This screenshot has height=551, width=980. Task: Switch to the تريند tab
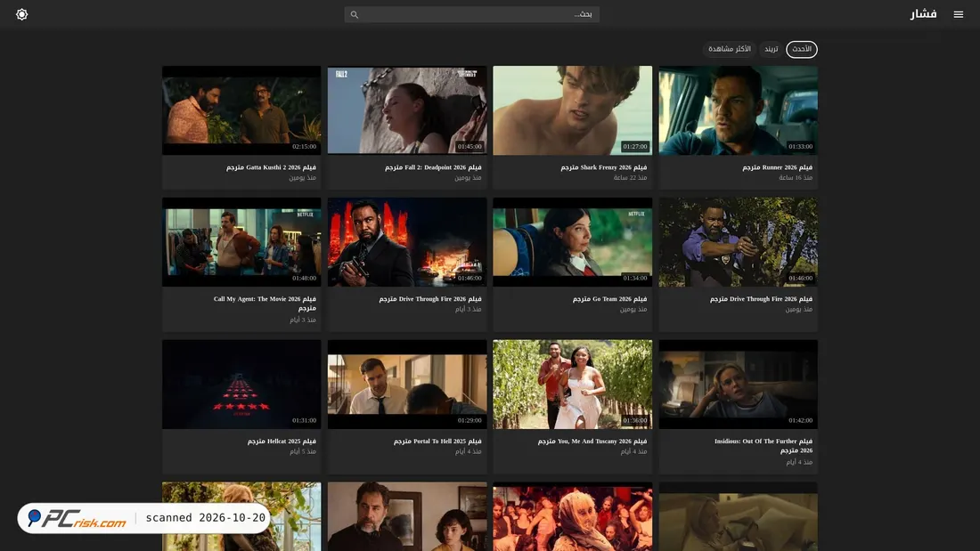[x=772, y=49]
